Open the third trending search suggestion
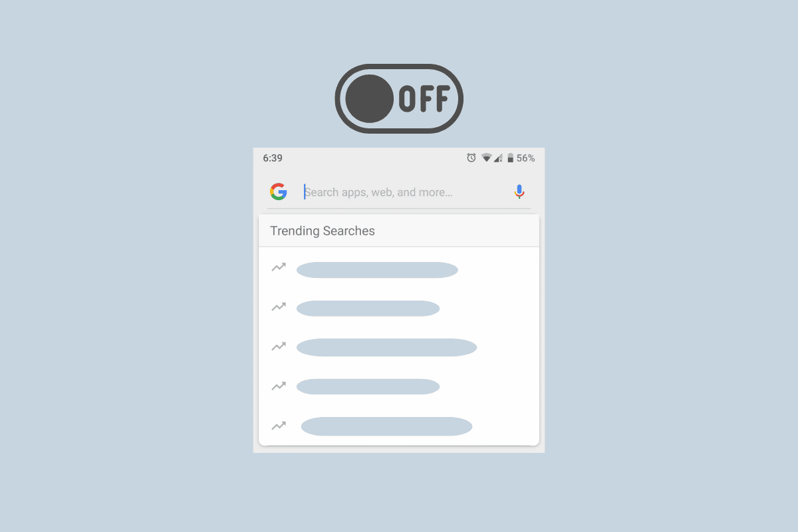Image resolution: width=798 pixels, height=532 pixels. click(x=386, y=348)
